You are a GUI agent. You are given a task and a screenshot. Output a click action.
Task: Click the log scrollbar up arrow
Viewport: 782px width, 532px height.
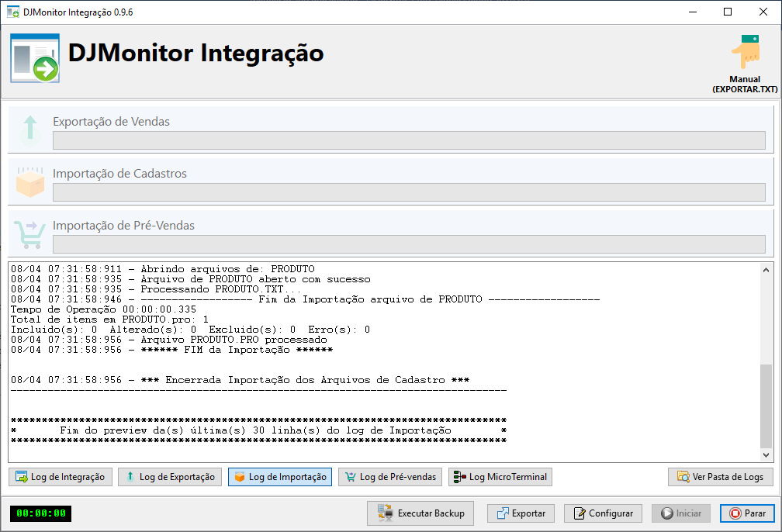click(766, 270)
